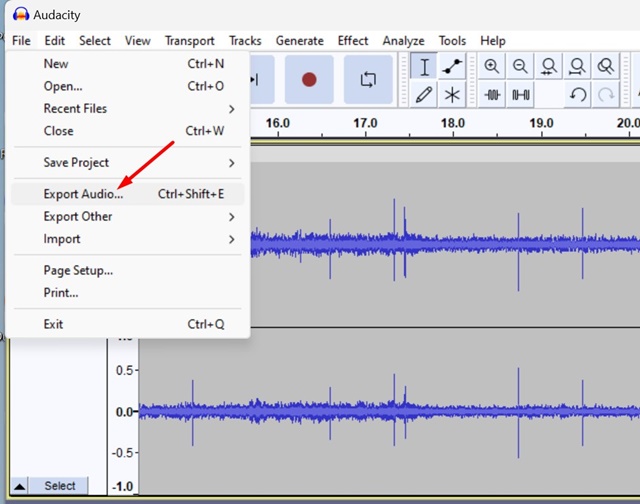640x504 pixels.
Task: Click Fit selection to width icon
Action: tap(549, 66)
